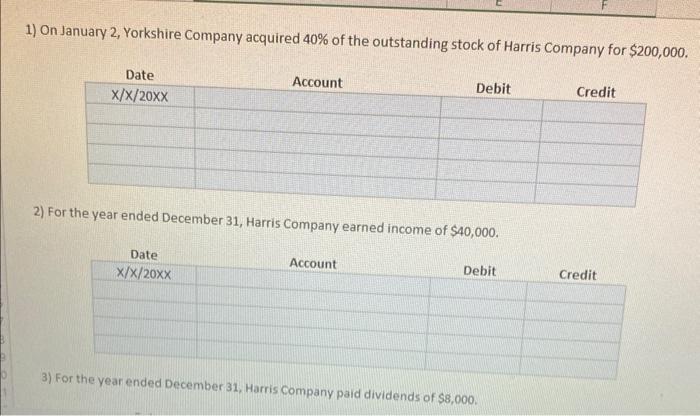700x416 pixels.
Task: Click the Debit header above first table
Action: (x=493, y=89)
